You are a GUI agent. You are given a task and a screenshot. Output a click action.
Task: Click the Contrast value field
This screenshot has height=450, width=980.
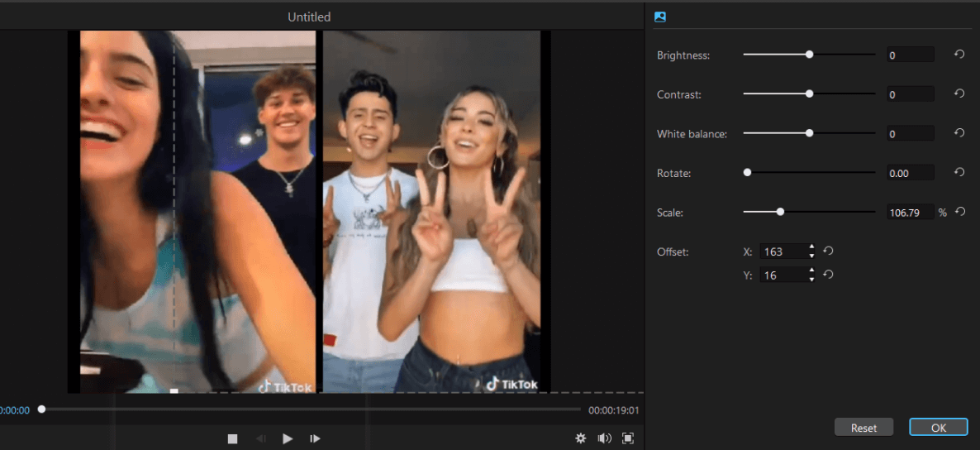coord(911,94)
